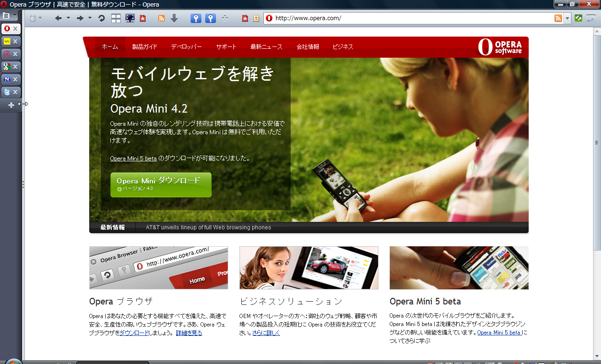Open the AT&T unveils lineup news headline
Image resolution: width=601 pixels, height=364 pixels.
[208, 227]
